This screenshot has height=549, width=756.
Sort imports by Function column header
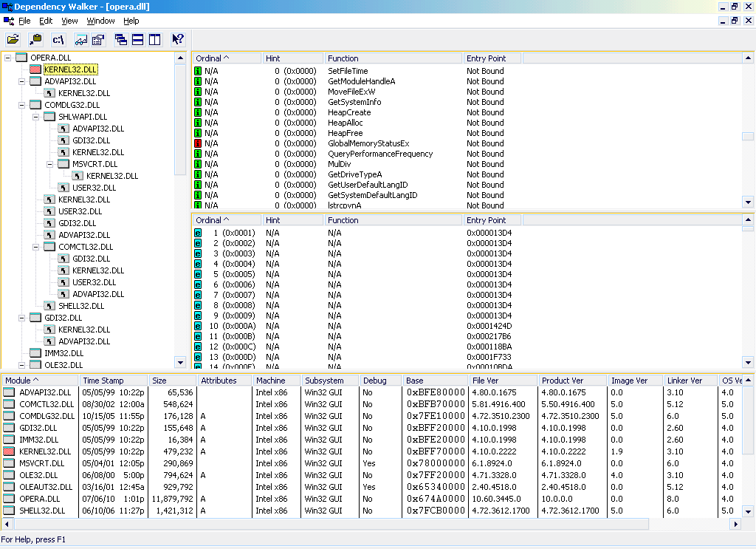pos(394,58)
